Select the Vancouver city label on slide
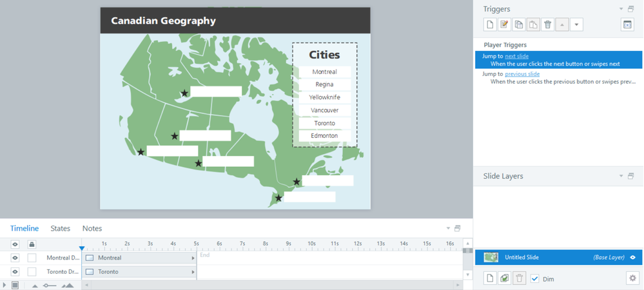The height and width of the screenshot is (290, 644). [x=324, y=110]
